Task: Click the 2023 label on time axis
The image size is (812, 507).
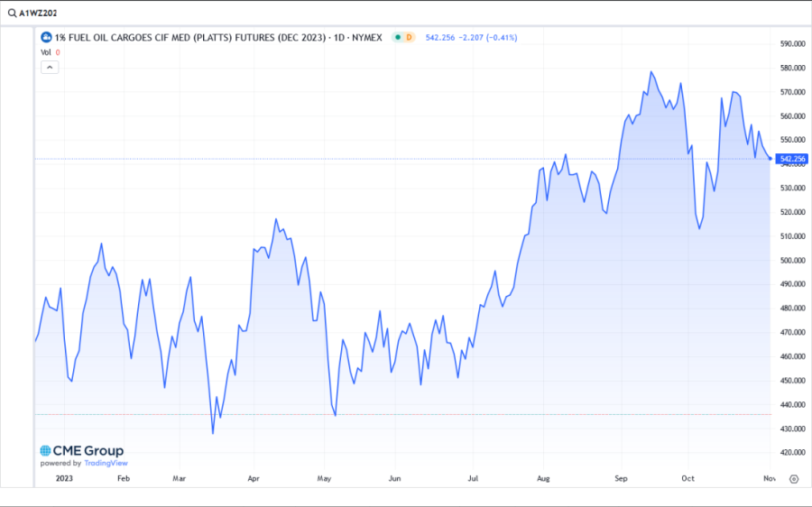Action: [x=65, y=479]
